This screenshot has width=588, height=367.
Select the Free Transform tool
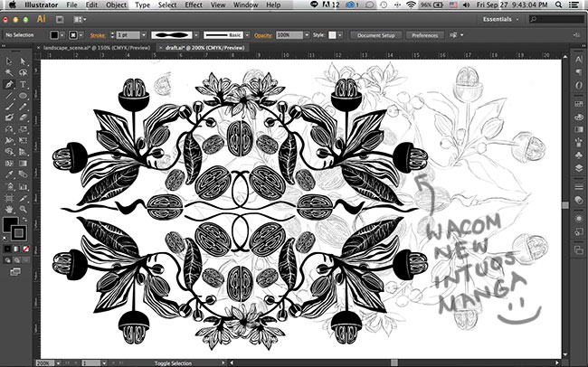point(23,141)
